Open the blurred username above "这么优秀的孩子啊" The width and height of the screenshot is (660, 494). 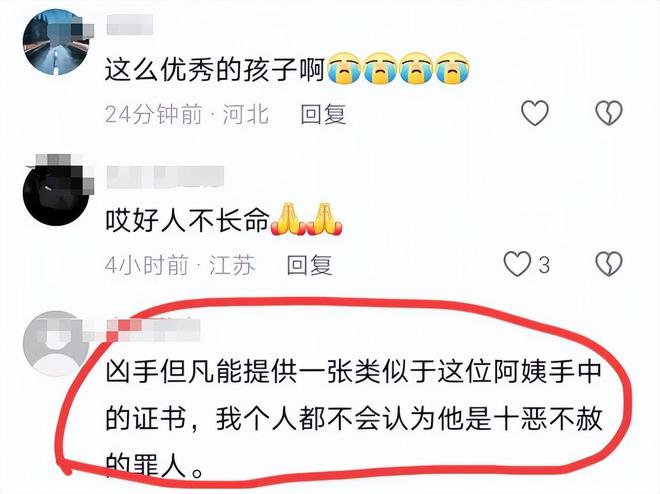click(130, 24)
